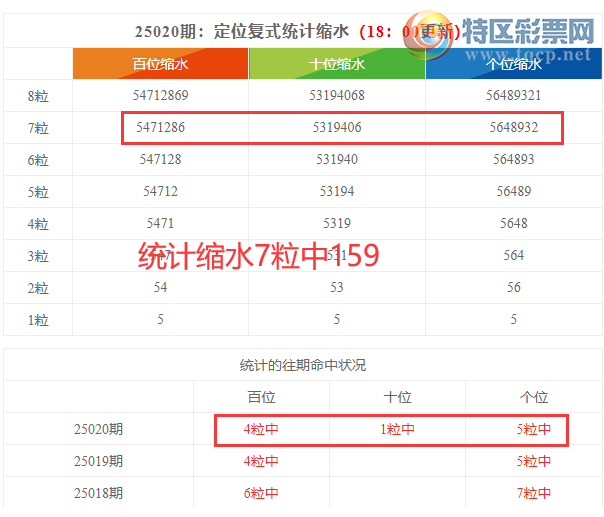Click the 百位缩水 orange column header
The image size is (604, 517).
[160, 64]
